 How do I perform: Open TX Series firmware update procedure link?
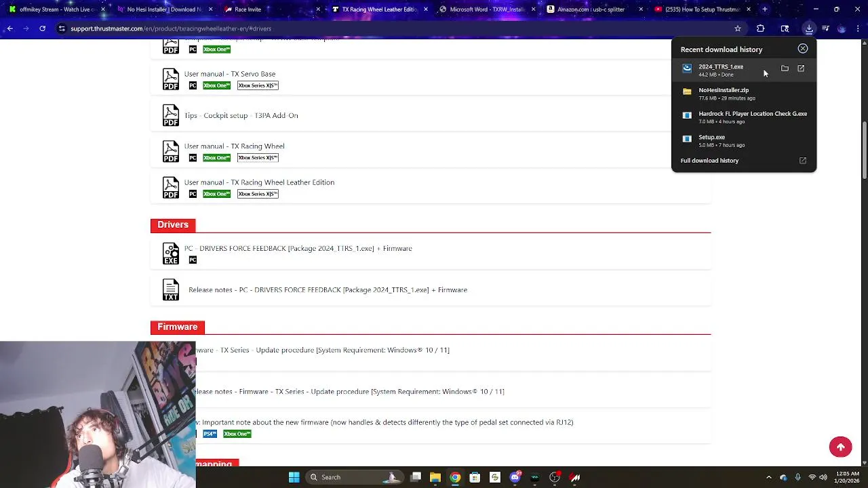[323, 350]
